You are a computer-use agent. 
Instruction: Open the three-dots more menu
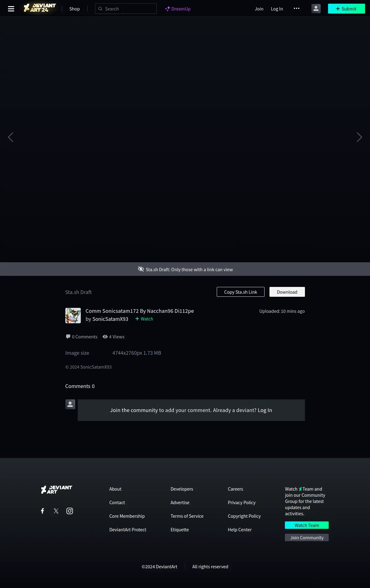(297, 8)
